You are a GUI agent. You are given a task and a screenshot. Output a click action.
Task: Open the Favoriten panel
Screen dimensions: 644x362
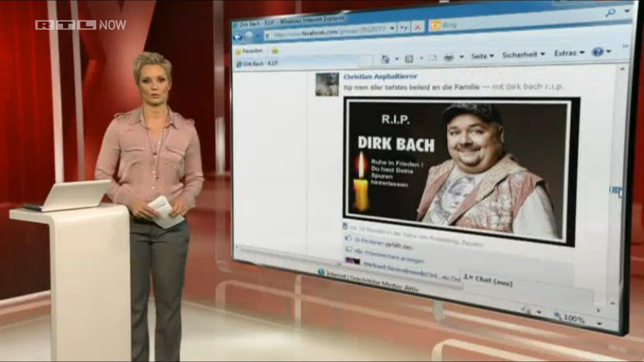249,51
